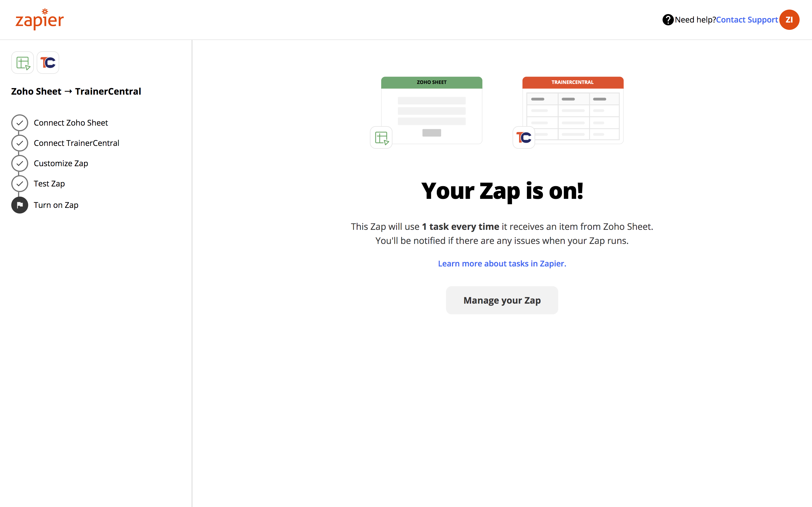Screen dimensions: 812x507
Task: Open Learn more about tasks in Zapier
Action: point(502,264)
